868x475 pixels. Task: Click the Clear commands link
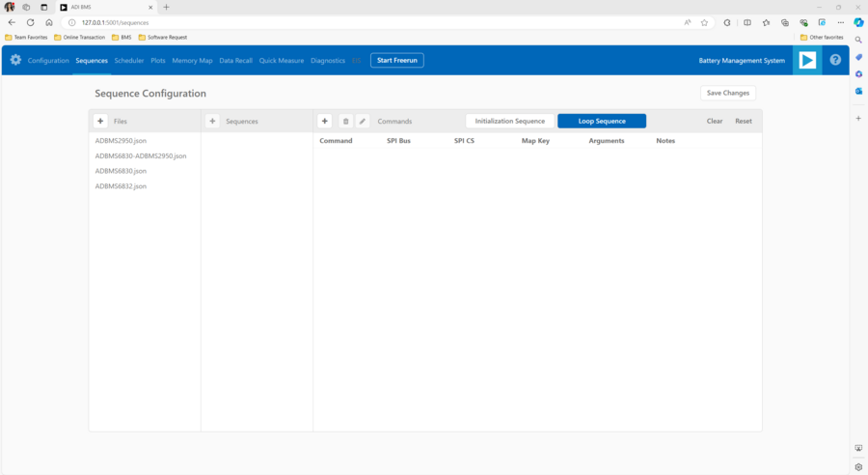(x=715, y=121)
